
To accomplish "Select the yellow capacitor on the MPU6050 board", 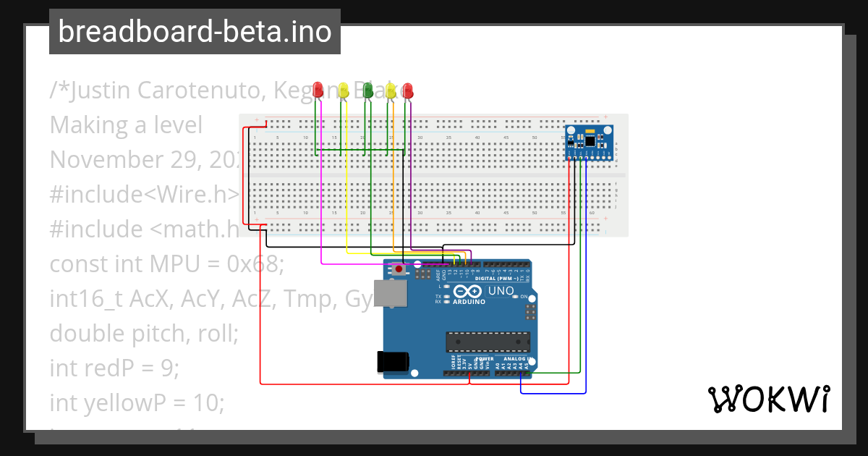I will tap(590, 131).
